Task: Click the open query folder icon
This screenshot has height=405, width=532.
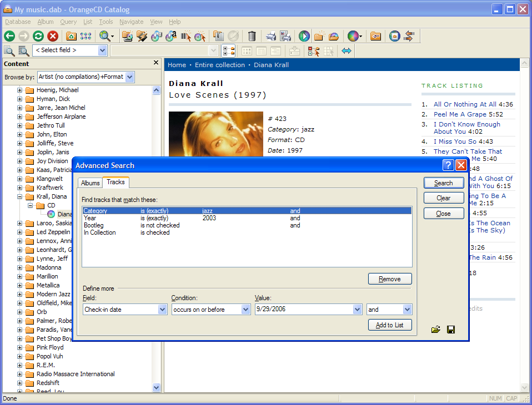Action: coord(435,330)
